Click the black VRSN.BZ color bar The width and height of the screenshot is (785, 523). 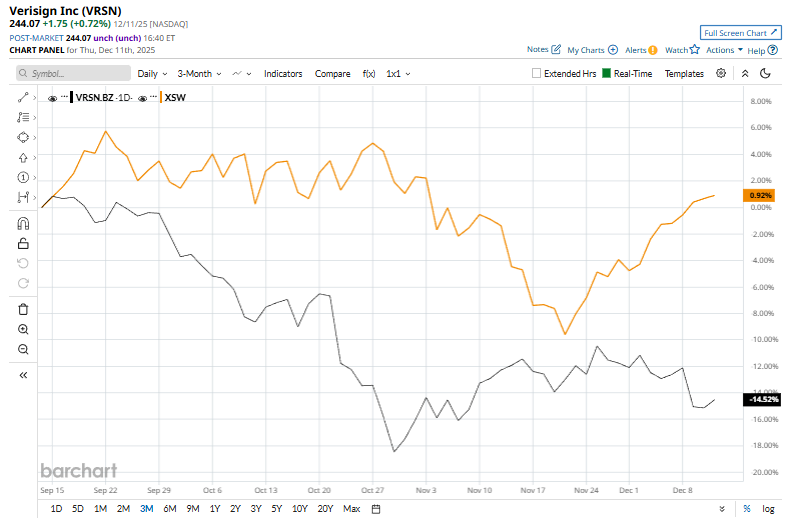point(72,97)
